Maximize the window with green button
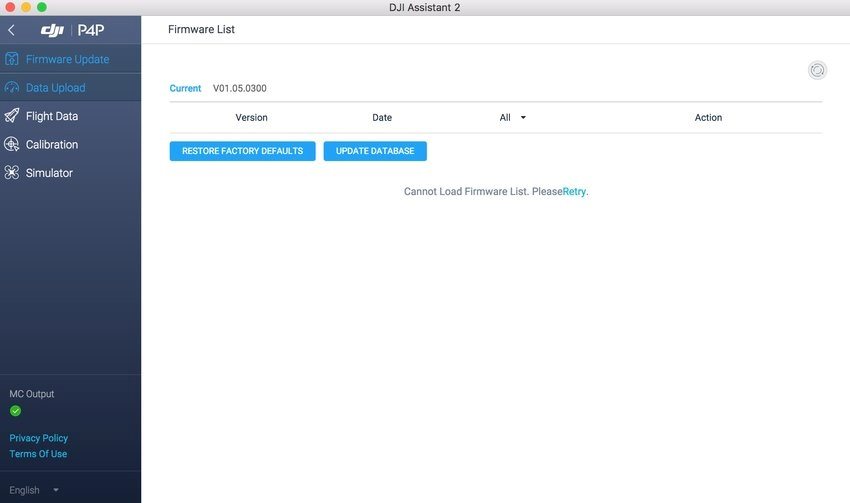 (42, 7)
